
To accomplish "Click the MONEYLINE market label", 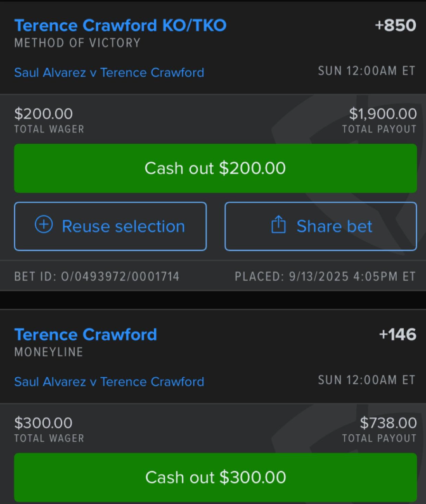I will pyautogui.click(x=49, y=352).
